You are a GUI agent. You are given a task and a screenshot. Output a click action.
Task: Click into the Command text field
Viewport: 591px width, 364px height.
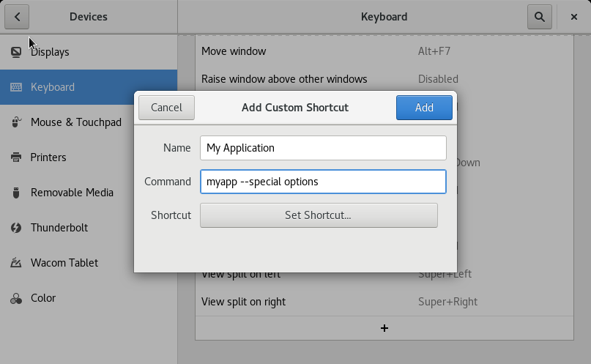322,182
